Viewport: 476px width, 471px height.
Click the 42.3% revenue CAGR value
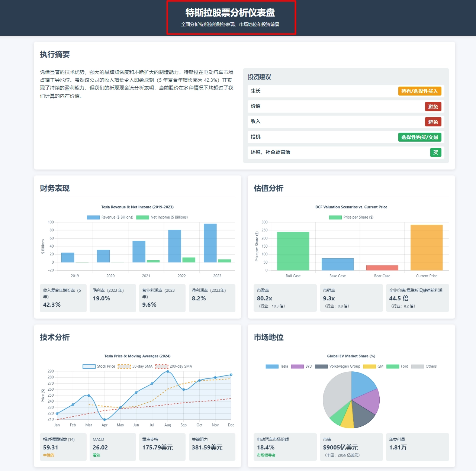(52, 305)
